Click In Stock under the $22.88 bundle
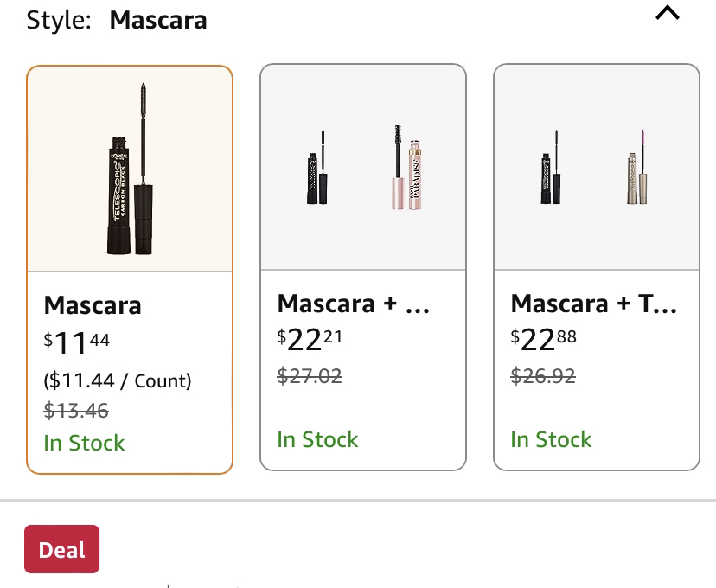Viewport: 716px width, 588px height. [x=551, y=439]
